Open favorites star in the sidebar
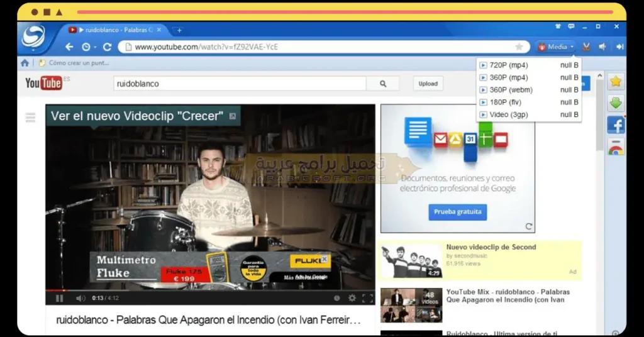644x337 pixels. pos(616,81)
